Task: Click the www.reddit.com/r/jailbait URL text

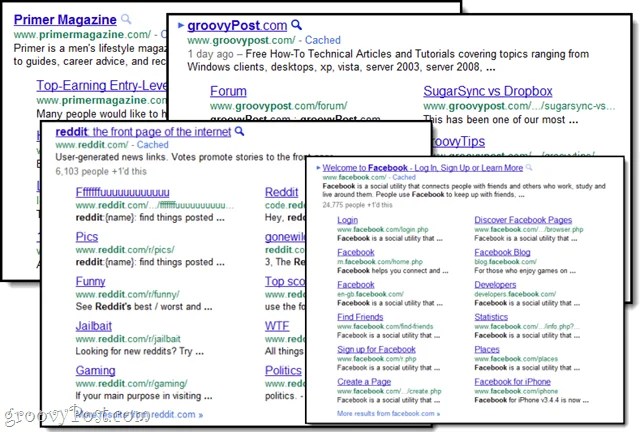Action: click(x=128, y=338)
